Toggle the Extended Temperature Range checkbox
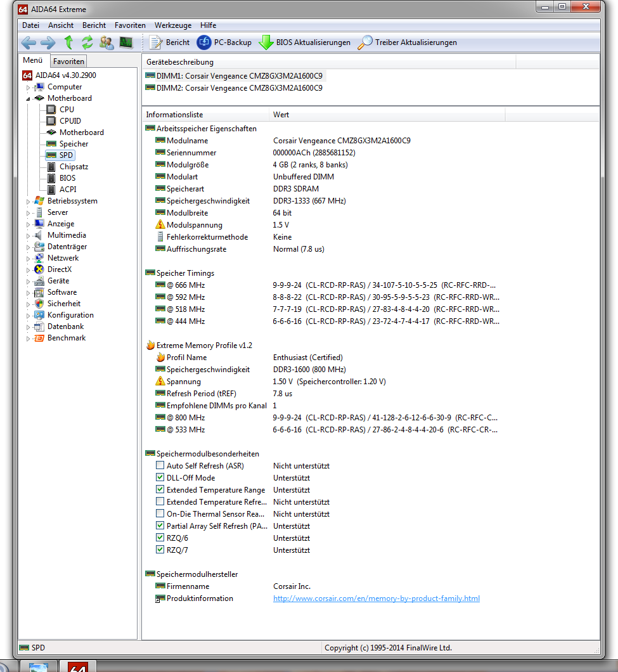Screen dimensions: 618x672 point(160,489)
